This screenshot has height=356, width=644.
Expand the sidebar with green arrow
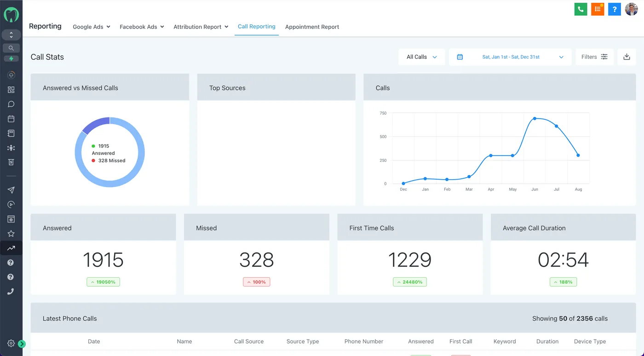point(22,344)
